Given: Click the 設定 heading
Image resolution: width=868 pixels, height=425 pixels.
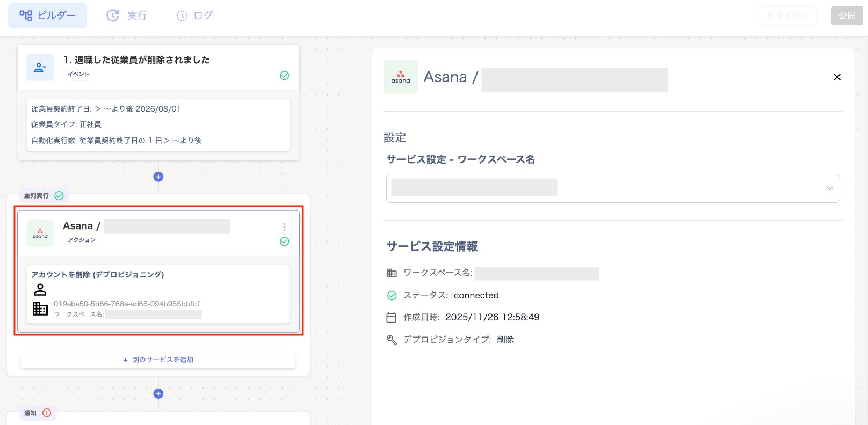Looking at the screenshot, I should pyautogui.click(x=395, y=138).
